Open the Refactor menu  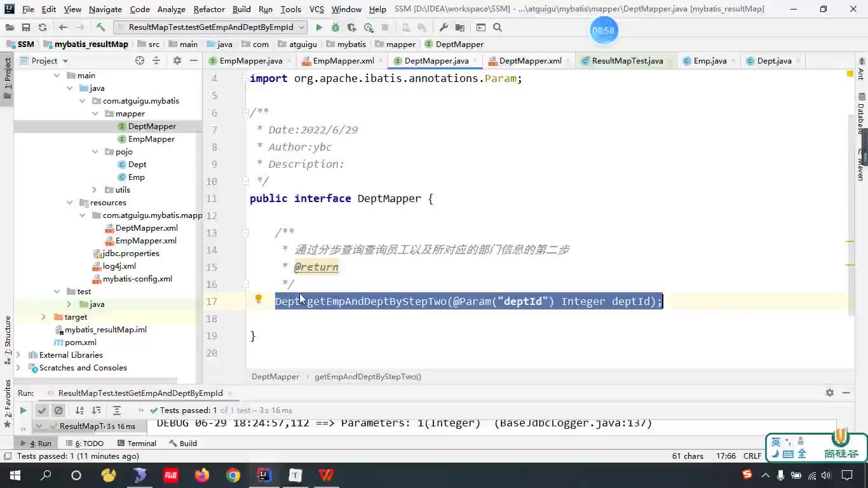pos(209,9)
